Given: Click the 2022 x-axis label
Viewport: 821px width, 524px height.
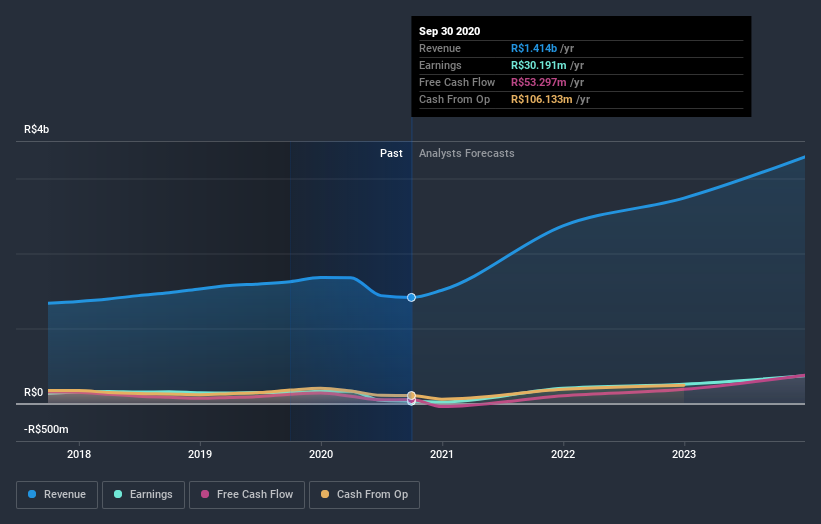Looking at the screenshot, I should (x=563, y=454).
